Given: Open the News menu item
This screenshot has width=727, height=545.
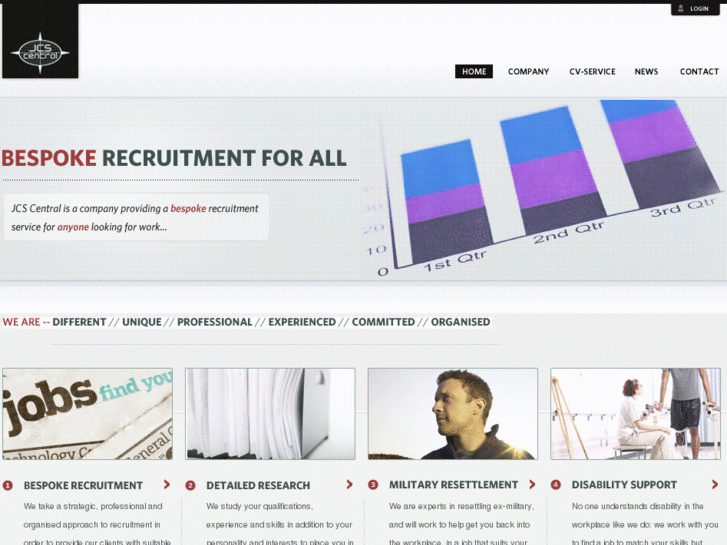Looking at the screenshot, I should 646,71.
